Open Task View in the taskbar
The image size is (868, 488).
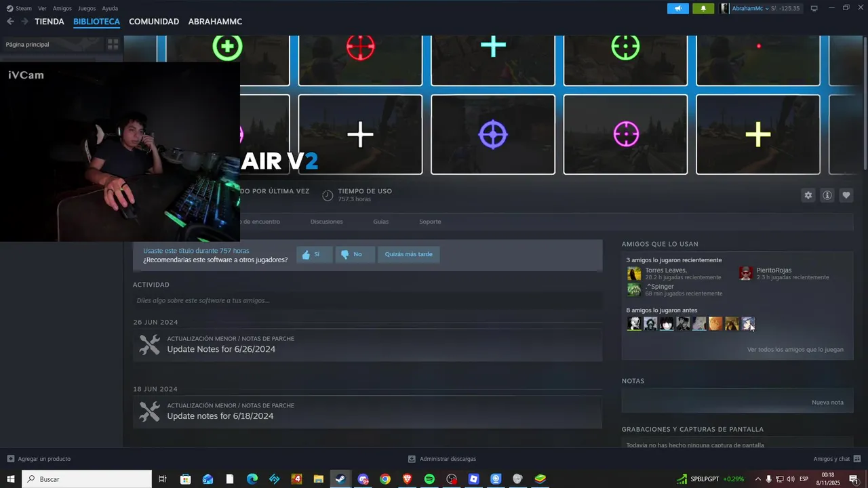[163, 479]
